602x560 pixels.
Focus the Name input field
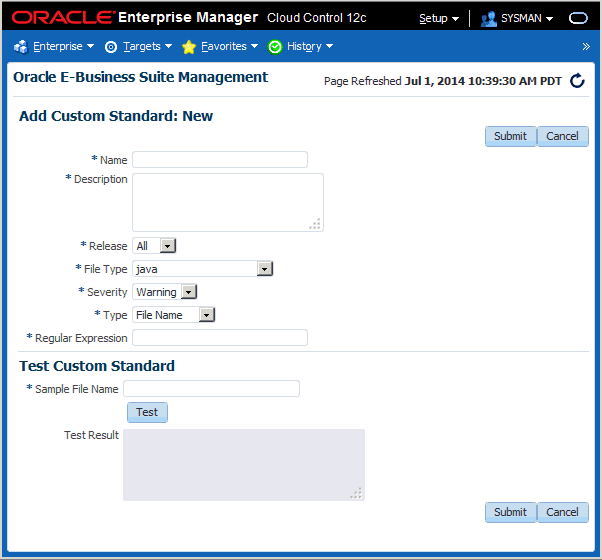pos(220,160)
